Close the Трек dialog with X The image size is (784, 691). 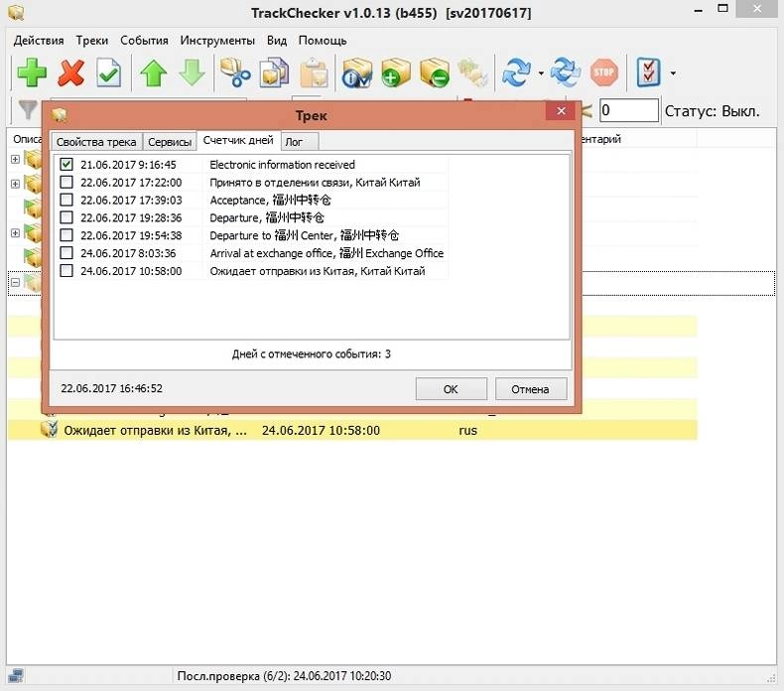coord(561,111)
